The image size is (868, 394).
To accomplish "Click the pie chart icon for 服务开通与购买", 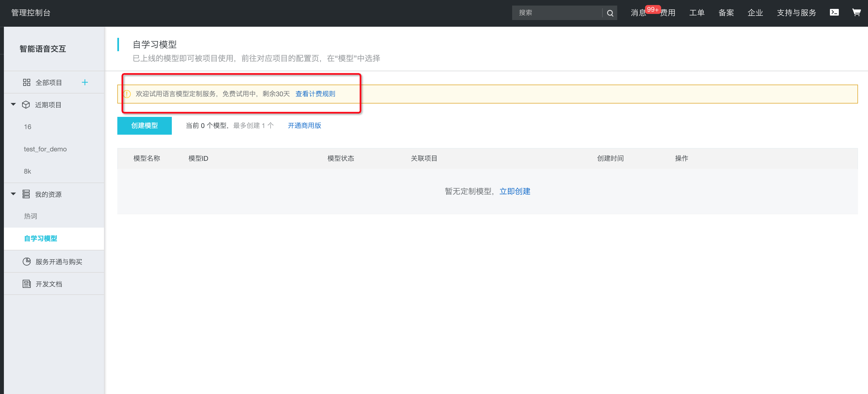I will tap(27, 262).
